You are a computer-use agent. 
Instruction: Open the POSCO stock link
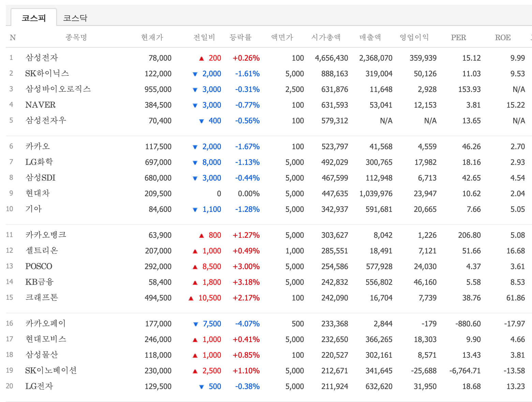39,266
